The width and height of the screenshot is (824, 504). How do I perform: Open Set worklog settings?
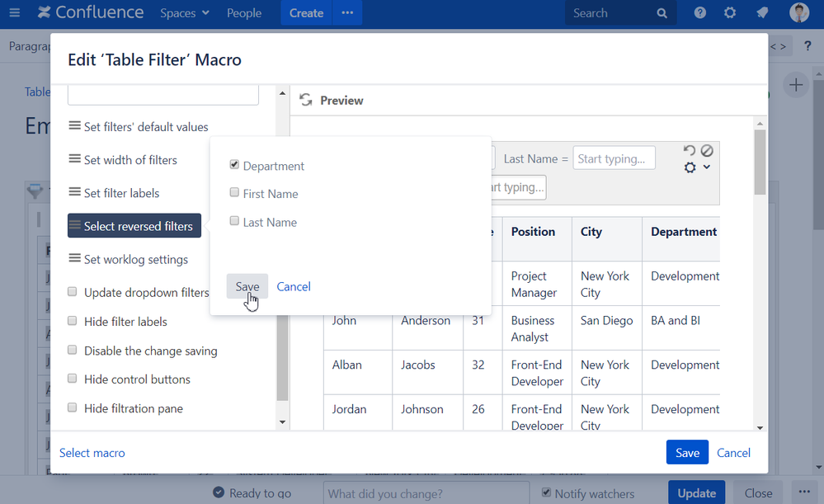click(128, 259)
